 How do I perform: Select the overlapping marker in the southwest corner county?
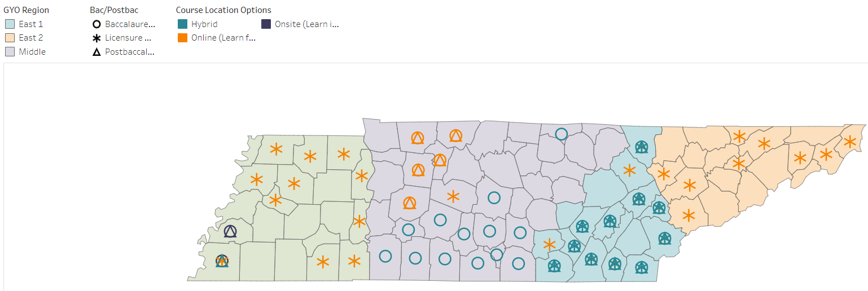tap(222, 261)
